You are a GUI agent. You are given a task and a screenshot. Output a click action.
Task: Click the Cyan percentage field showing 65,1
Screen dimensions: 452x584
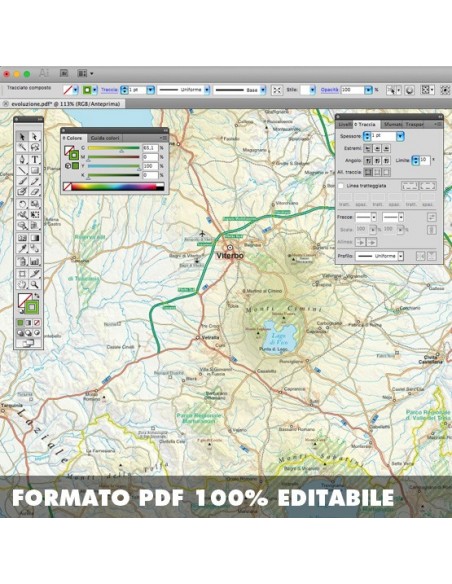coord(150,148)
